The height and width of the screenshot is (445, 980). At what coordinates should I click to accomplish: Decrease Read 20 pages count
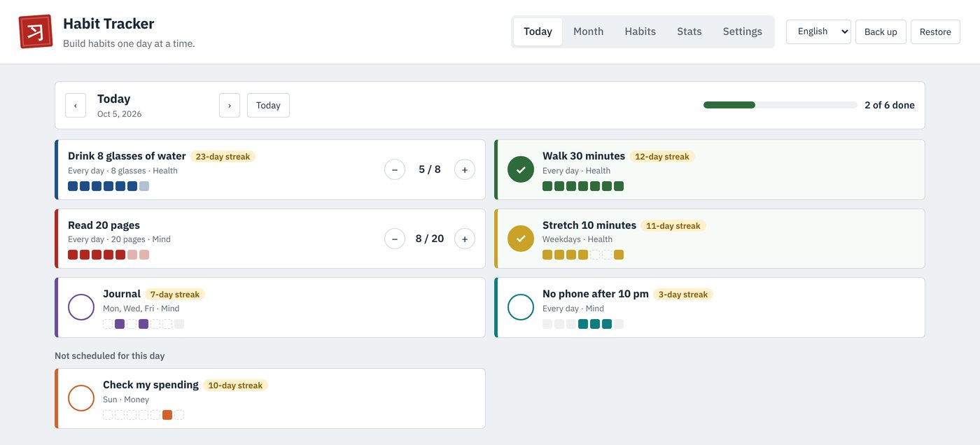point(395,239)
